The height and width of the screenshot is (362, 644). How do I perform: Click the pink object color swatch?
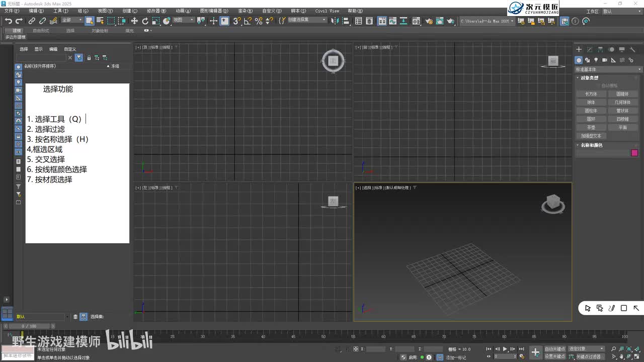click(x=634, y=153)
